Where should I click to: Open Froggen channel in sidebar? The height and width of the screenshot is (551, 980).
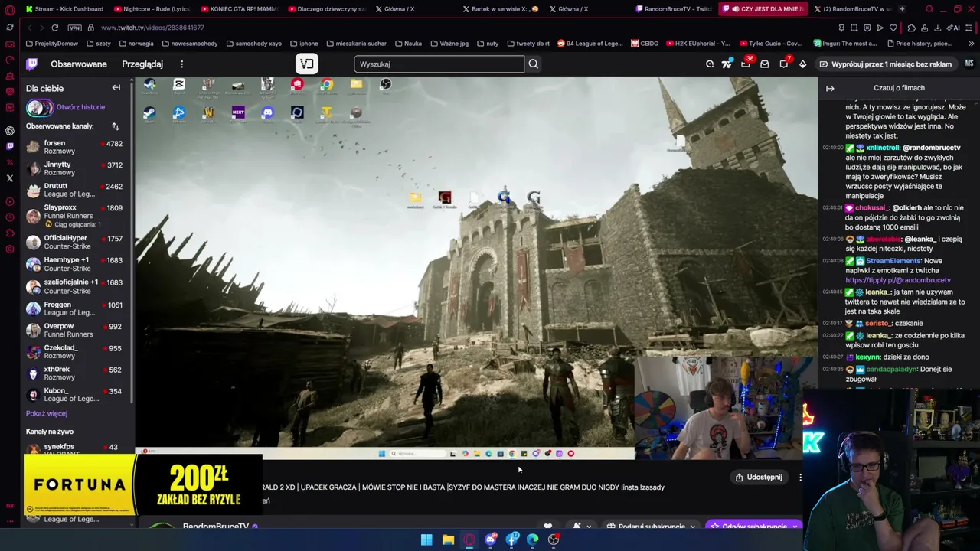[x=74, y=308]
